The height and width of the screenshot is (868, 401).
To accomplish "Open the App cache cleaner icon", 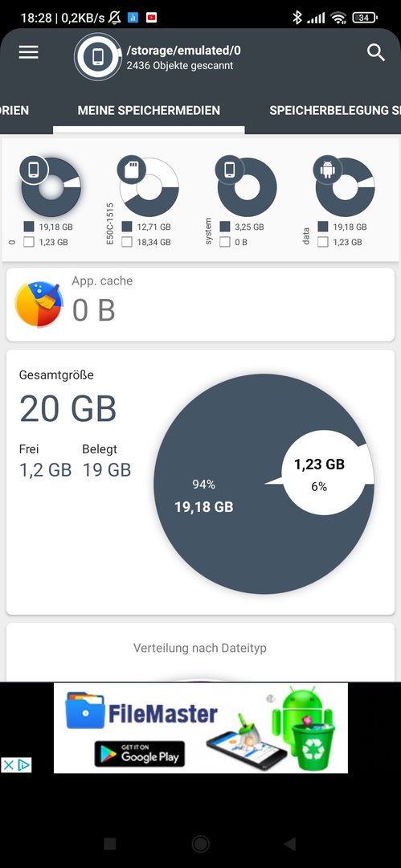I will (39, 305).
